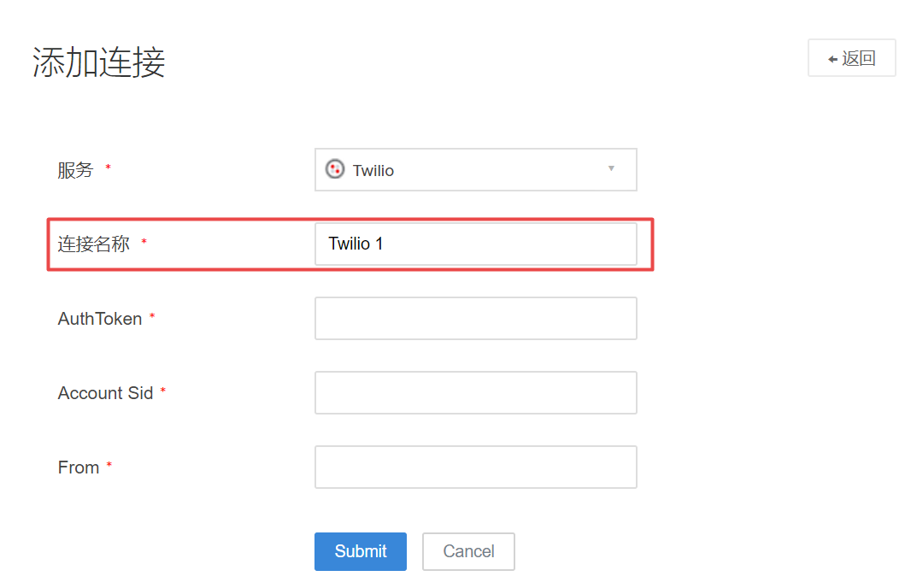Open the Twilio service combo box
This screenshot has height=588, width=911.
[475, 170]
